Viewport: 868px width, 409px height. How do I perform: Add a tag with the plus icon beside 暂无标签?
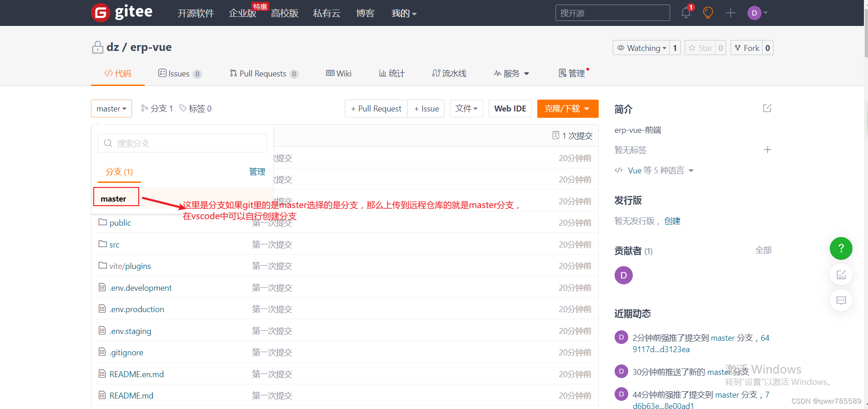tap(767, 150)
